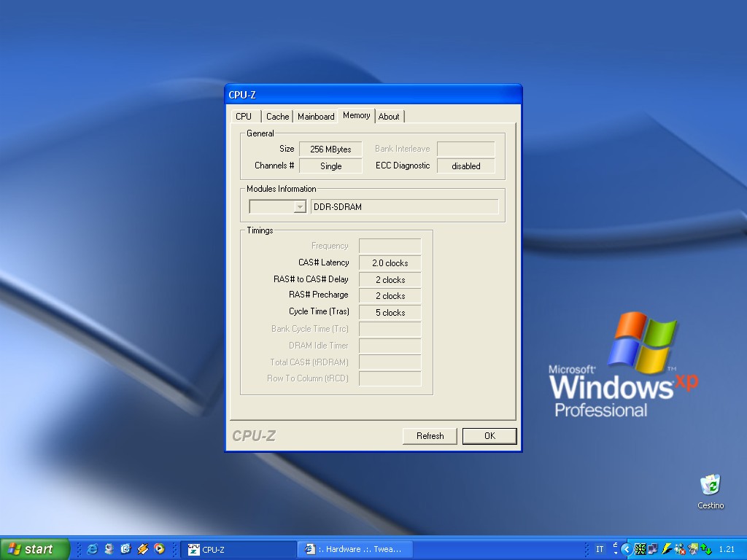
Task: Select the Memory tab
Action: [x=356, y=115]
